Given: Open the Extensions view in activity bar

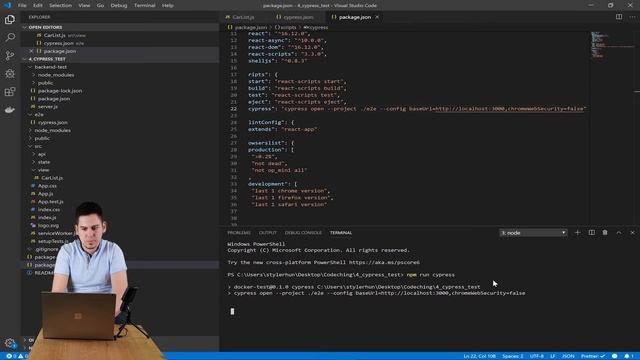Looking at the screenshot, I should (x=10, y=91).
